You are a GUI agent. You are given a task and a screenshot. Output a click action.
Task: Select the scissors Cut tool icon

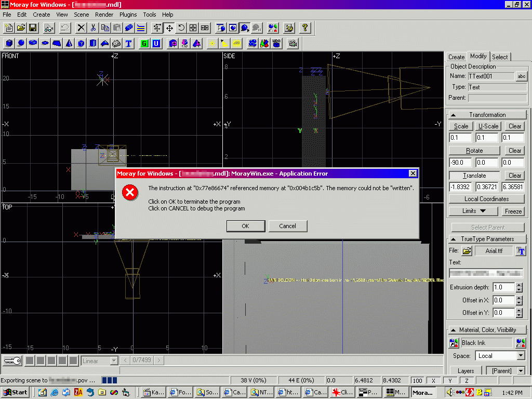click(93, 28)
